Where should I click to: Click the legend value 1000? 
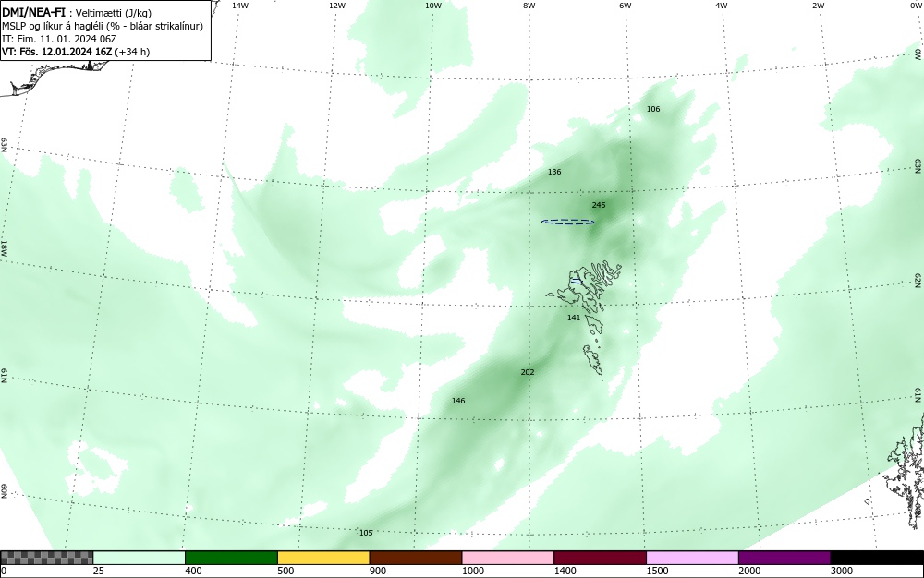pyautogui.click(x=472, y=571)
